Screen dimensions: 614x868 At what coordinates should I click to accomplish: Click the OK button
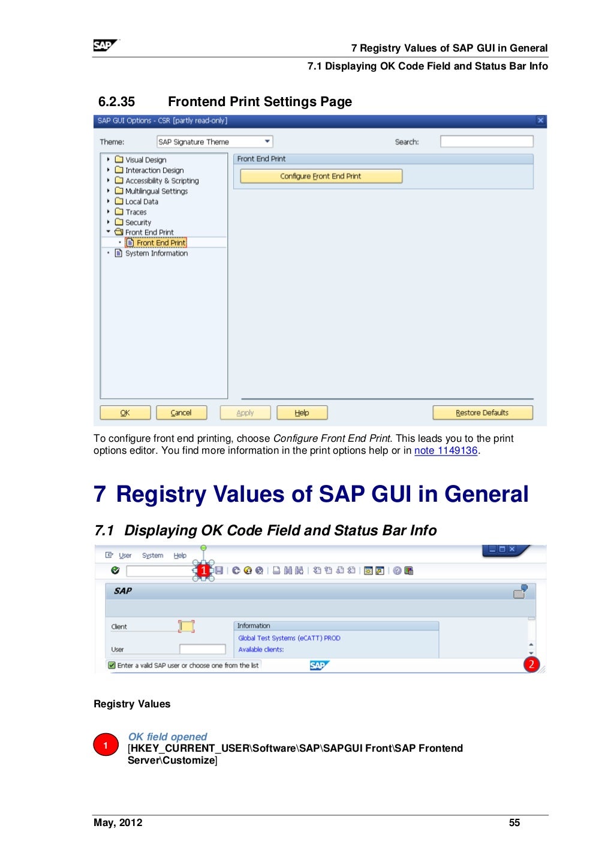pos(125,412)
